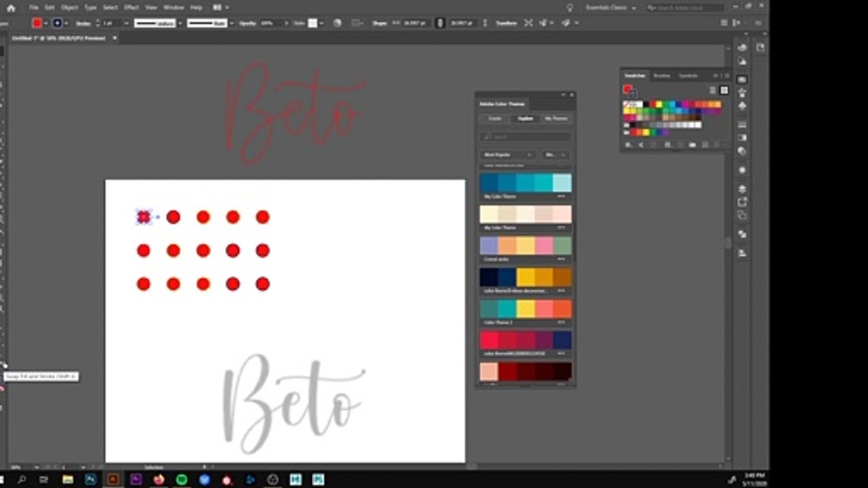The image size is (868, 488).
Task: Open Spotify from the Windows taskbar
Action: point(182,479)
